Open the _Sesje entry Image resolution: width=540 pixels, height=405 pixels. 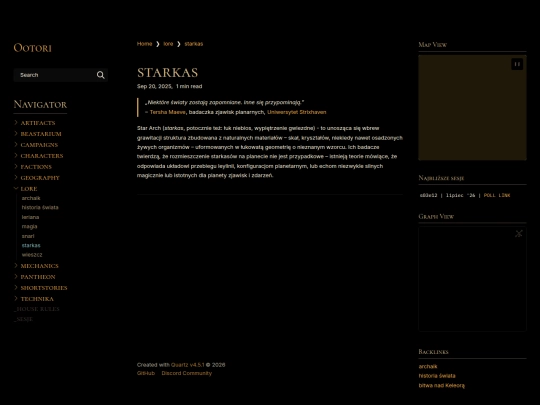23,320
